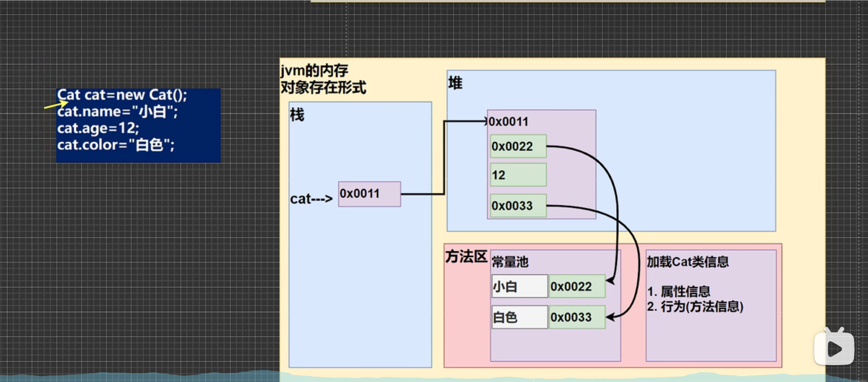868x382 pixels.
Task: Click the yellow arrow beside the code
Action: 56,105
